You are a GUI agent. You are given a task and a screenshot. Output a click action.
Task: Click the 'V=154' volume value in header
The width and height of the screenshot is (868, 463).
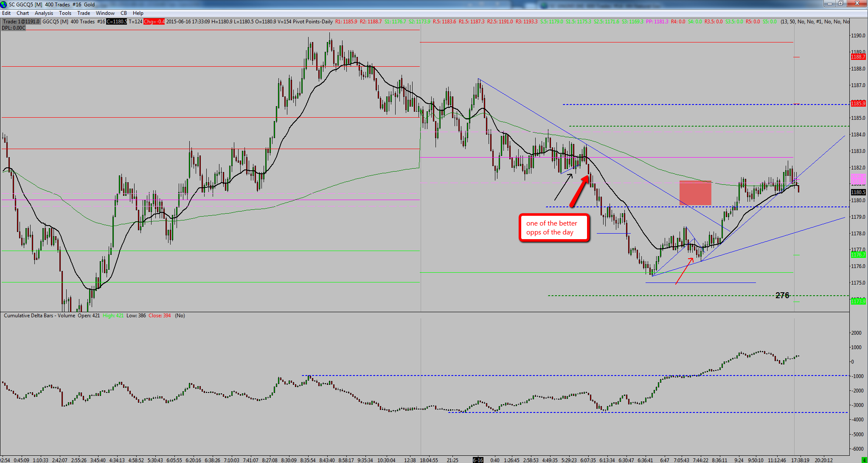(284, 22)
